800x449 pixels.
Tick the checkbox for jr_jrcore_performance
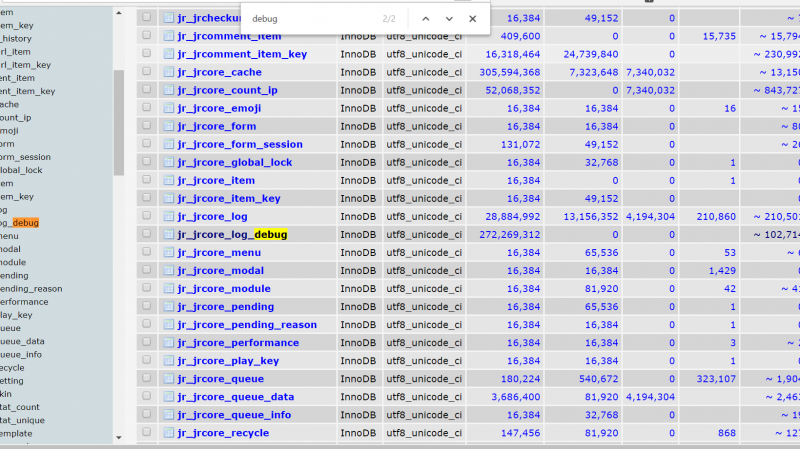146,343
